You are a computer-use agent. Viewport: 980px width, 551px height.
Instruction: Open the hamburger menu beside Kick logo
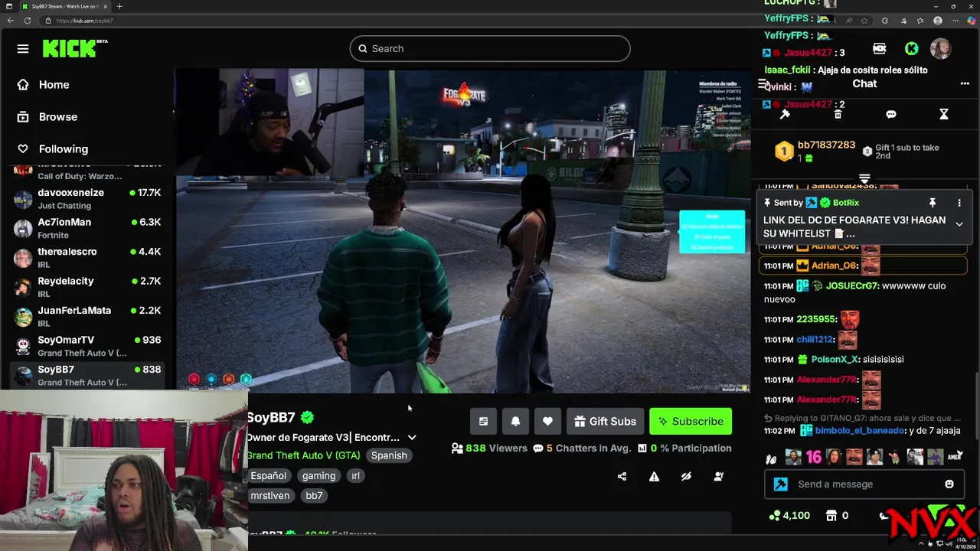coord(23,49)
